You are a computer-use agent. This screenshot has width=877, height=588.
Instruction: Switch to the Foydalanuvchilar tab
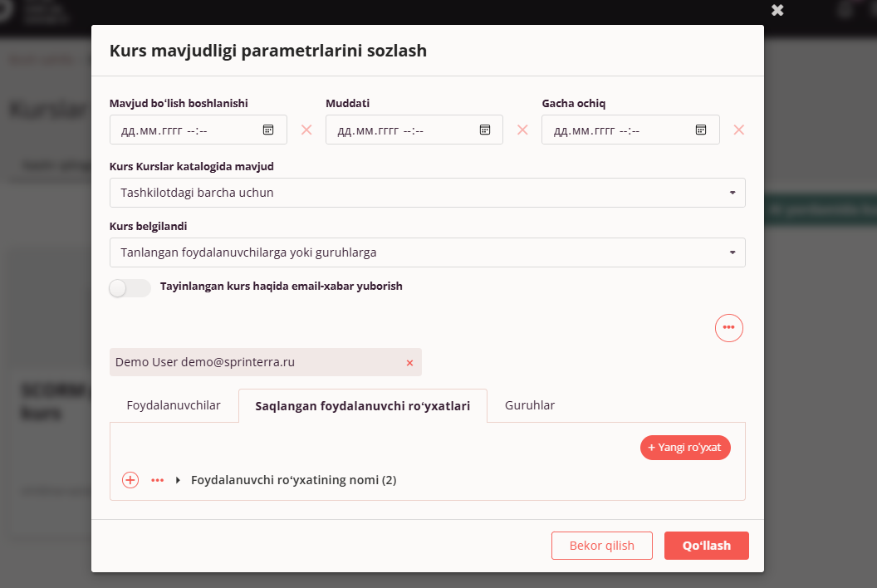174,405
